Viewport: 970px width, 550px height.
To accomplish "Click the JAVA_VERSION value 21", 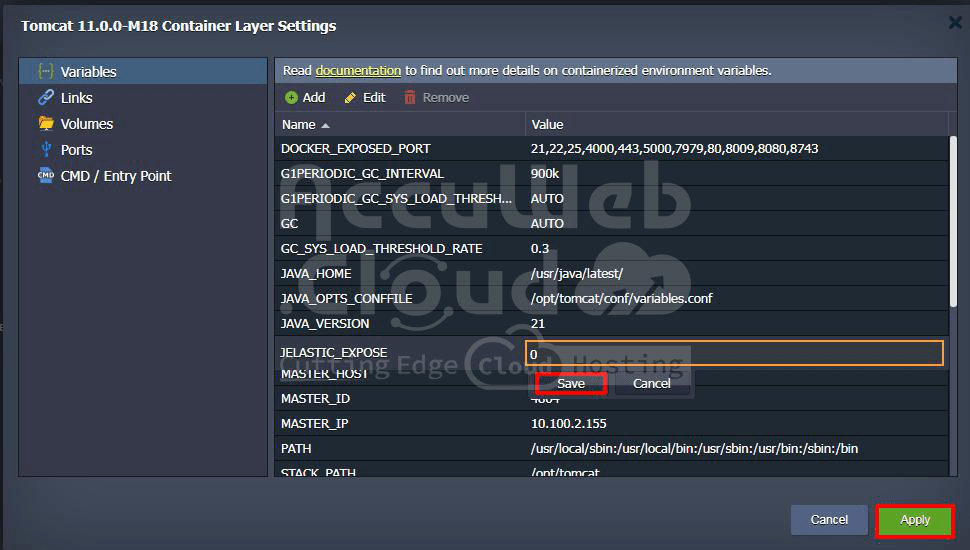I will tap(538, 324).
